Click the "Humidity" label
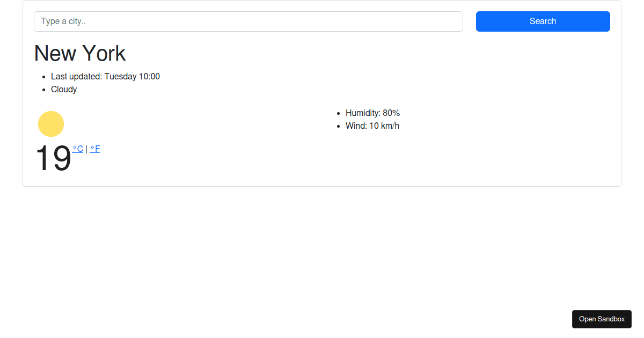Image resolution: width=644 pixels, height=338 pixels. coord(362,113)
